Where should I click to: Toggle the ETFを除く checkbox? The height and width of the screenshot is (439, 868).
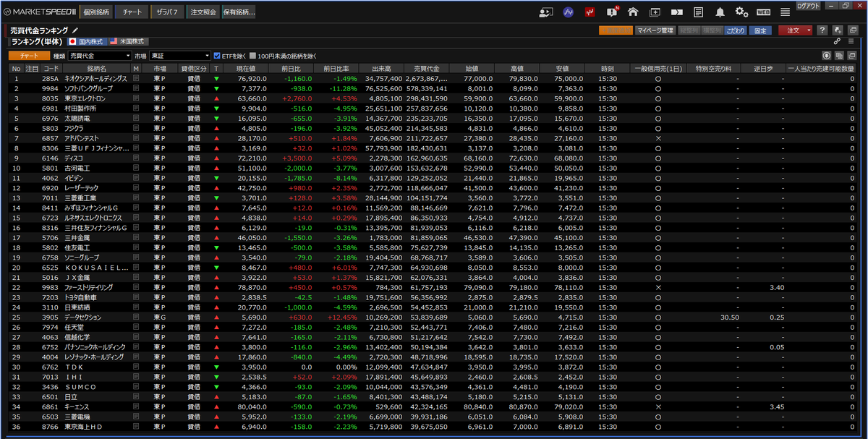(217, 56)
